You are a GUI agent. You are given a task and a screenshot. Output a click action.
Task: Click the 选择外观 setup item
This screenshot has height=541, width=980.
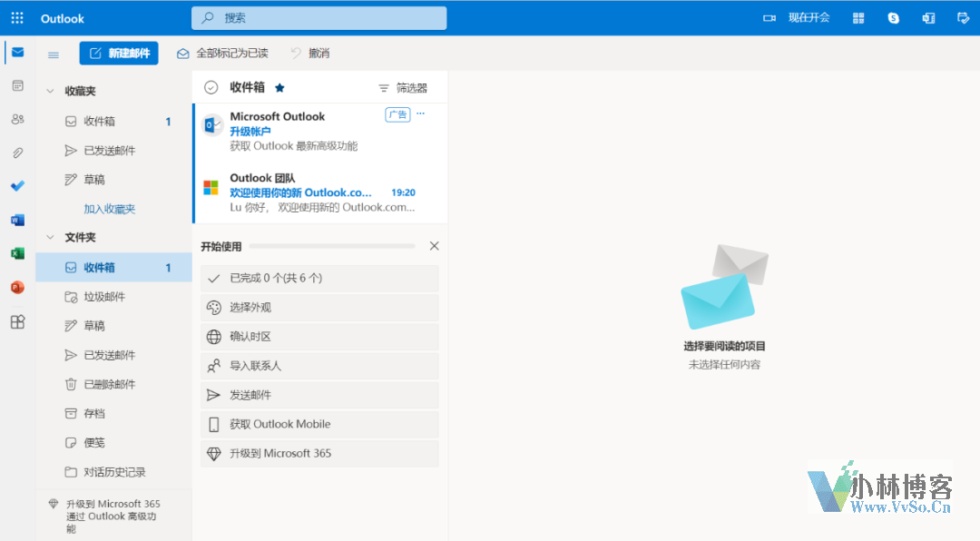point(319,308)
